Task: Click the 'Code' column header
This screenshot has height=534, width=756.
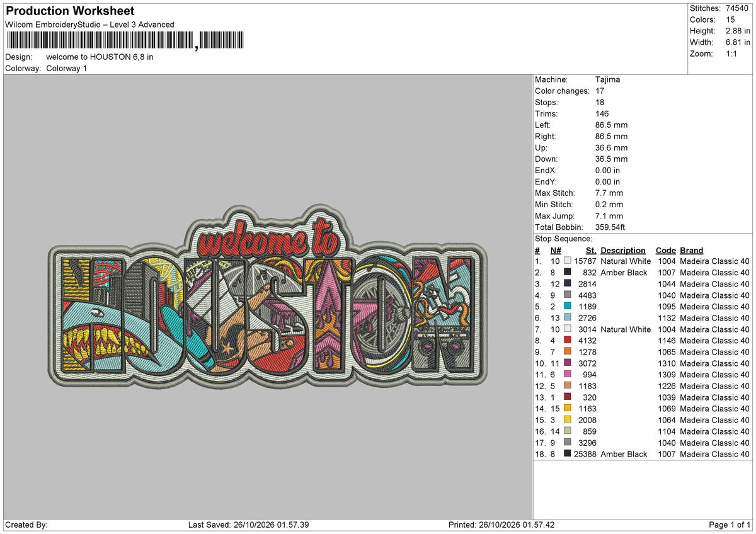Action: click(665, 250)
